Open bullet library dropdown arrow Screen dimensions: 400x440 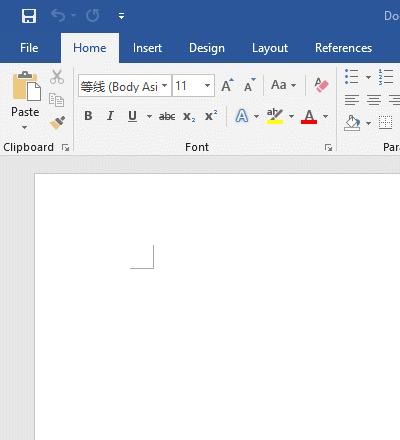368,77
